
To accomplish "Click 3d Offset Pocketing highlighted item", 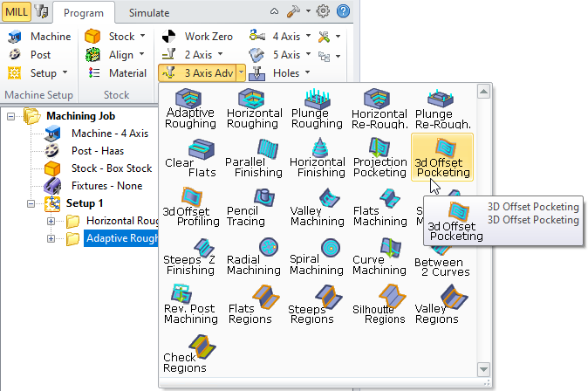I will click(x=442, y=158).
